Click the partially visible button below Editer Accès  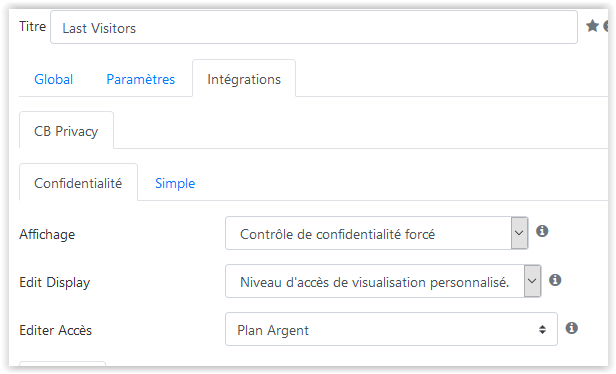(62, 364)
